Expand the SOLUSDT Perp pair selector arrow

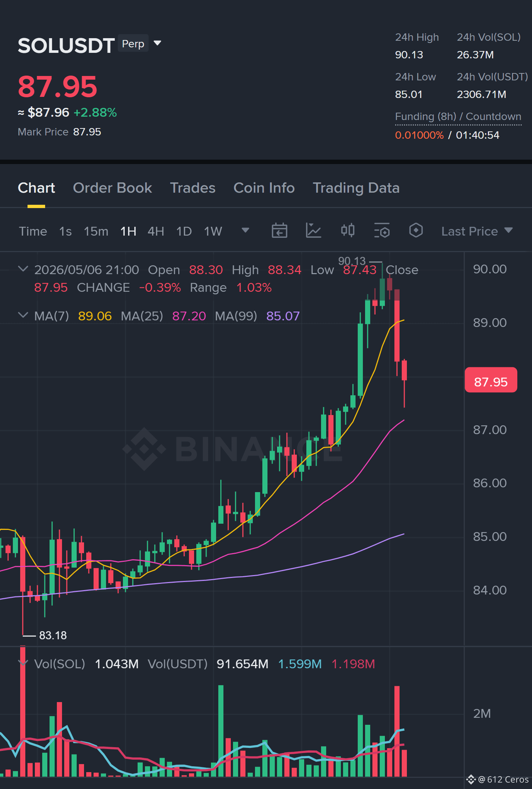157,43
